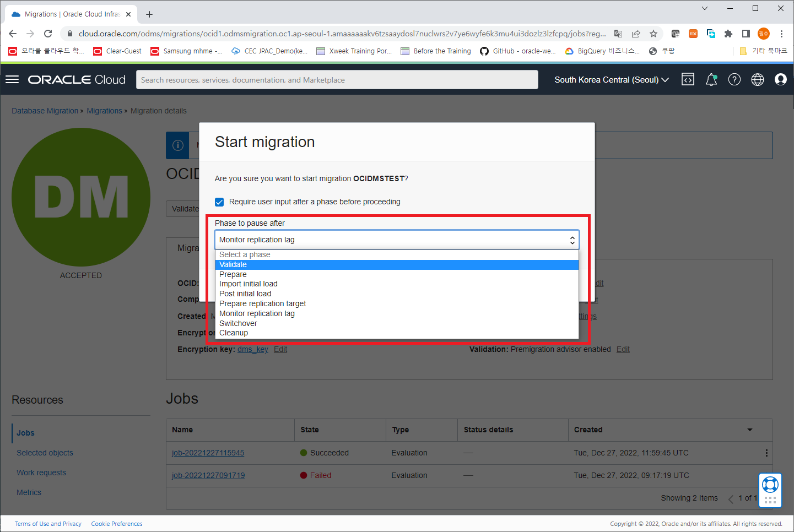Image resolution: width=794 pixels, height=532 pixels.
Task: Open Selected objects in Resources
Action: tap(45, 453)
